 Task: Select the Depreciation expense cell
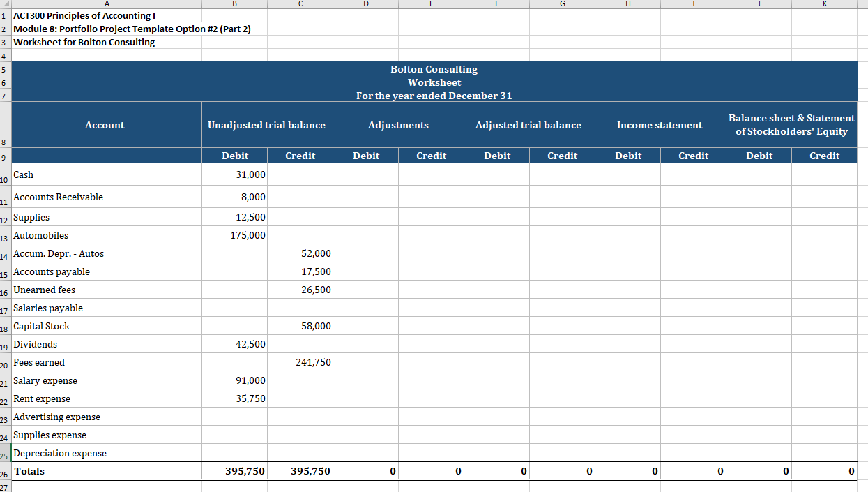(x=106, y=453)
